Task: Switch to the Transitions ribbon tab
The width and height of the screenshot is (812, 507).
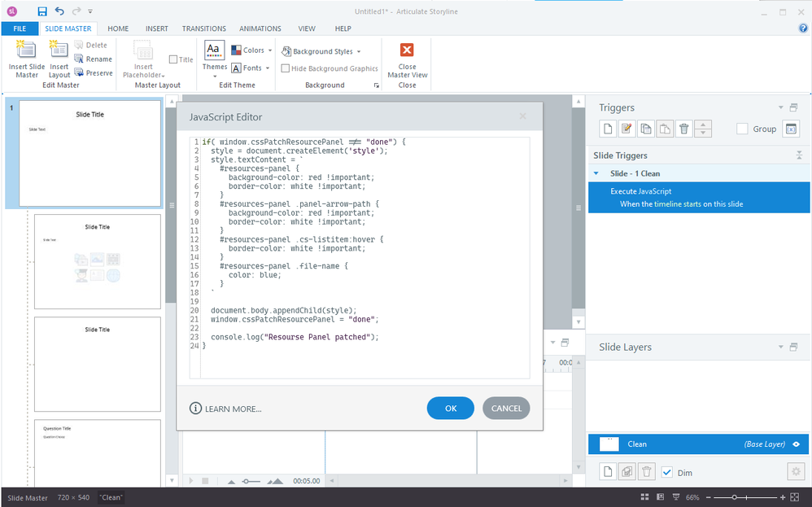Action: tap(204, 28)
